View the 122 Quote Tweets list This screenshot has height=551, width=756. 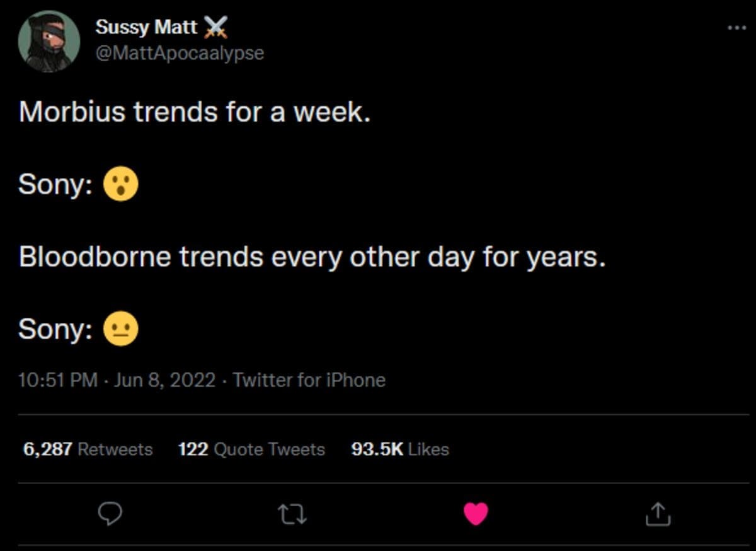coord(251,449)
